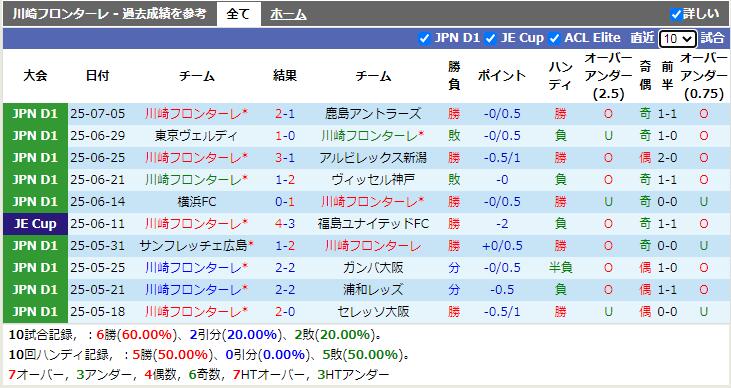This screenshot has height=388, width=731.
Task: Click JPN D1 badge for 25-07-05 match
Action: [35, 114]
